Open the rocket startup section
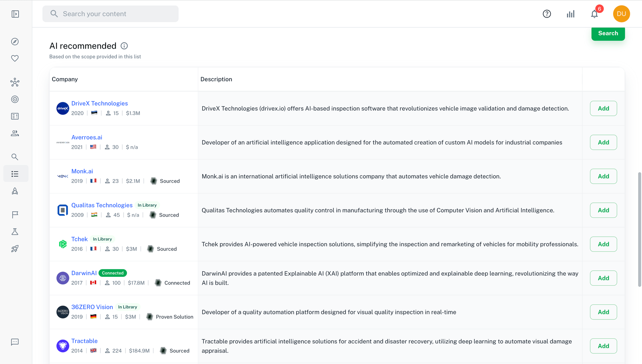 click(x=15, y=249)
